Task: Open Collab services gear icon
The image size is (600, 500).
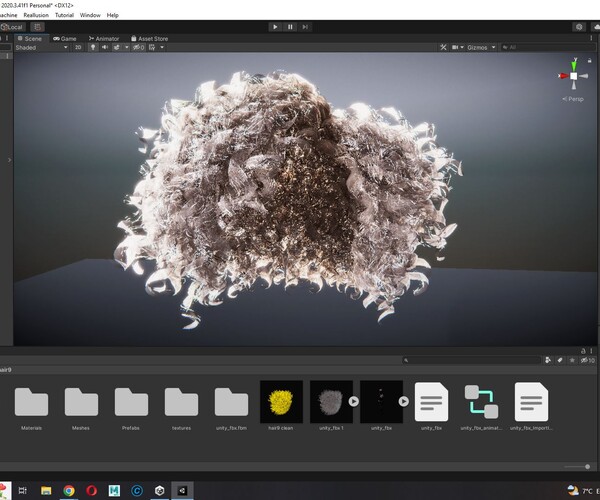Action: point(579,27)
